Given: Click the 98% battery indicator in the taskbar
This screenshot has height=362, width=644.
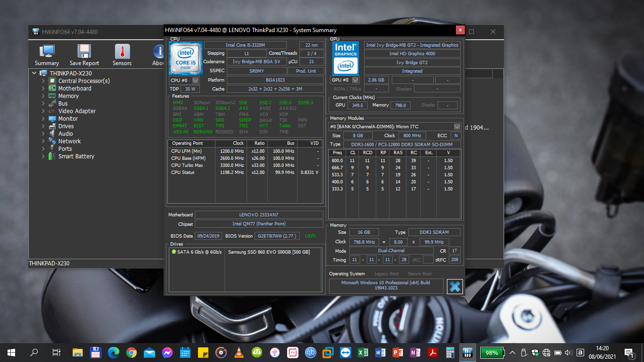Looking at the screenshot, I should pos(491,353).
